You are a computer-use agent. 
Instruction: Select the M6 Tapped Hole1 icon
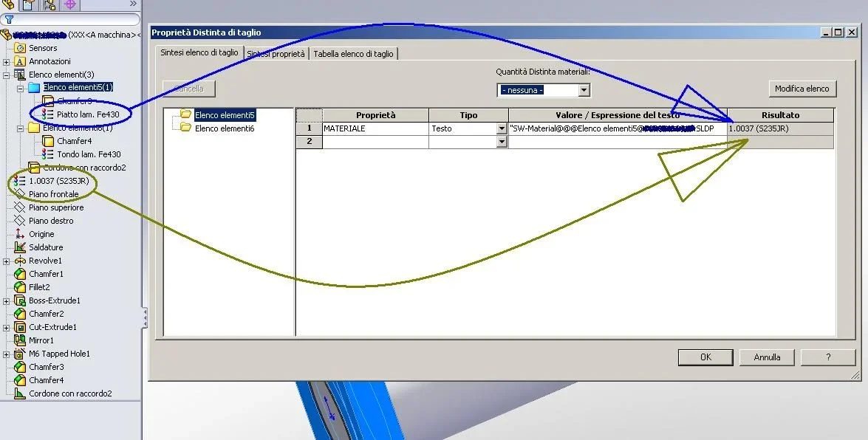click(20, 354)
